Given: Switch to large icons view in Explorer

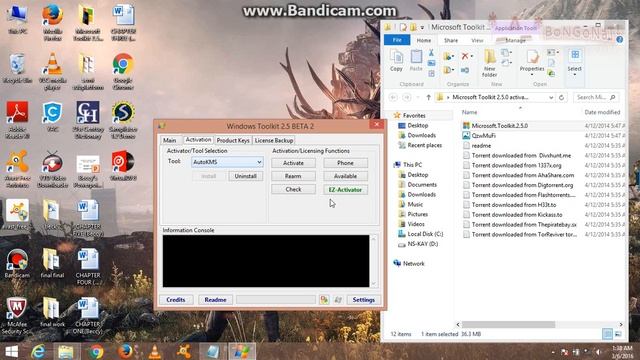Looking at the screenshot, I should pos(618,334).
